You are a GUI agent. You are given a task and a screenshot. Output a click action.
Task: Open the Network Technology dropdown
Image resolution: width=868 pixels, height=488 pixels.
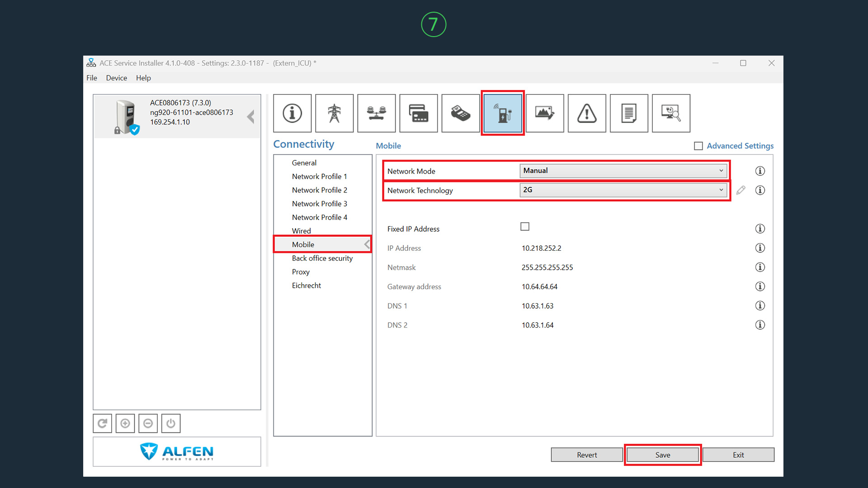point(623,190)
